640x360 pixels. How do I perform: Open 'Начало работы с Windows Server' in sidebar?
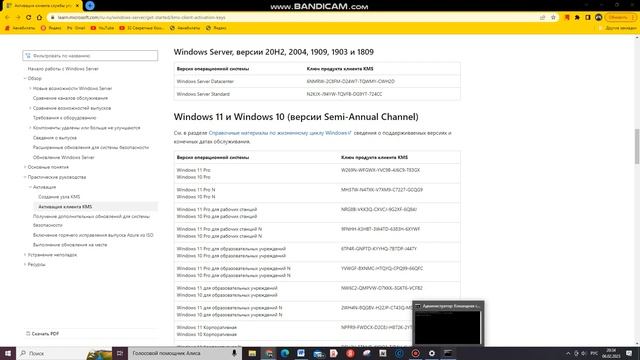63,69
